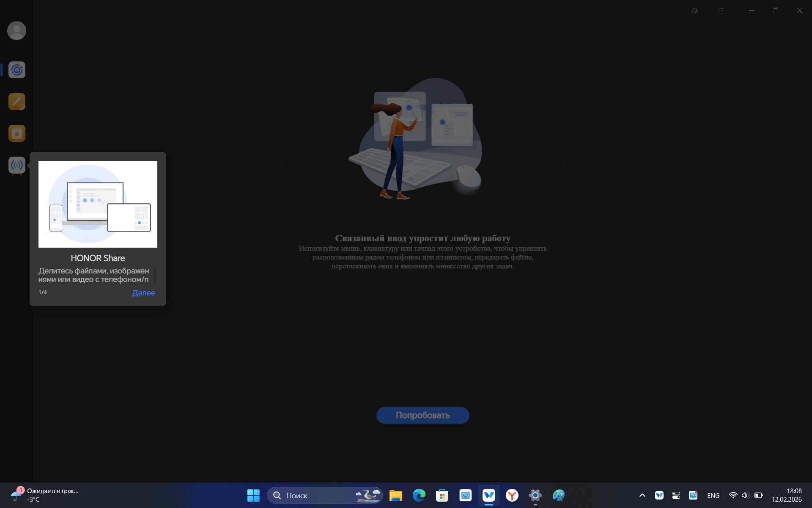Open the hamburger menu in title bar
Screen dimensions: 812x508
pos(721,11)
